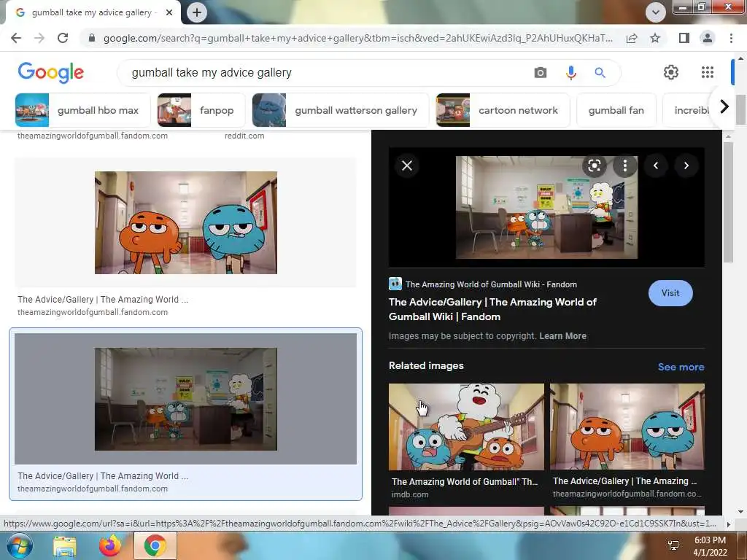747x560 pixels.
Task: Open 'The Advice/Gallery' preview title link
Action: 492,309
